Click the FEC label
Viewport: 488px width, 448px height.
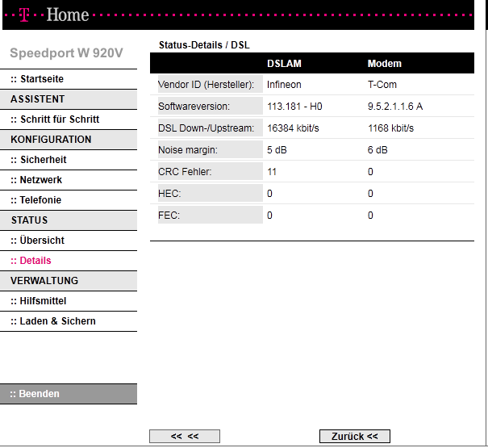click(x=169, y=216)
